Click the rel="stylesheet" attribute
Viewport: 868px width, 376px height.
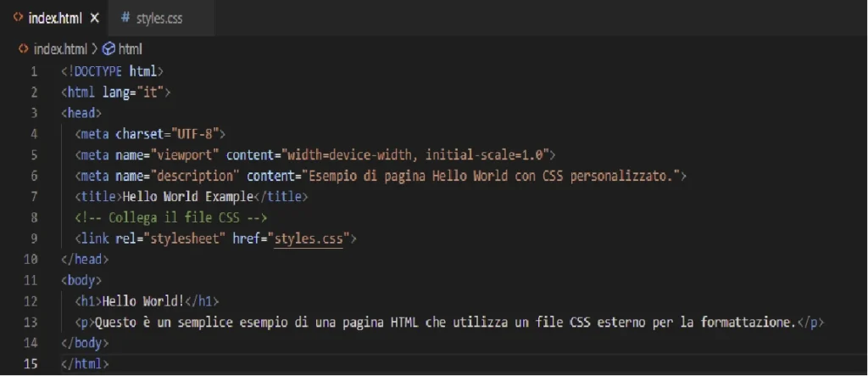coord(170,239)
